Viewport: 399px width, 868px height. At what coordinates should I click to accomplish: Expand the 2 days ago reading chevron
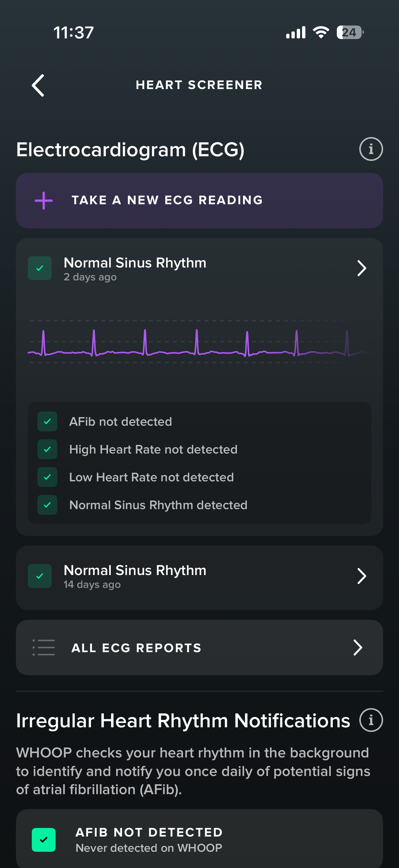pyautogui.click(x=362, y=268)
